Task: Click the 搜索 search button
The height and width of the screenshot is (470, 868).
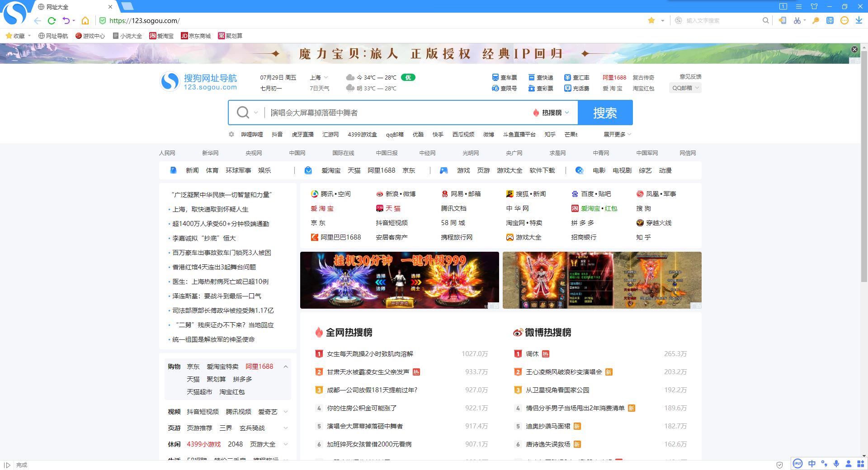Action: point(605,113)
